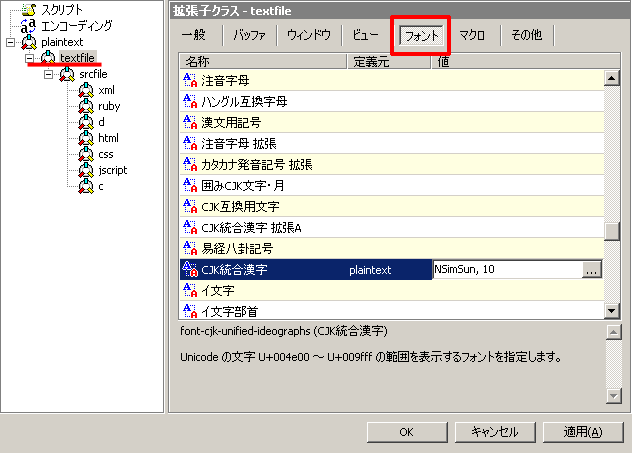This screenshot has width=632, height=453.
Task: Click the 適用(A) button
Action: point(583,432)
